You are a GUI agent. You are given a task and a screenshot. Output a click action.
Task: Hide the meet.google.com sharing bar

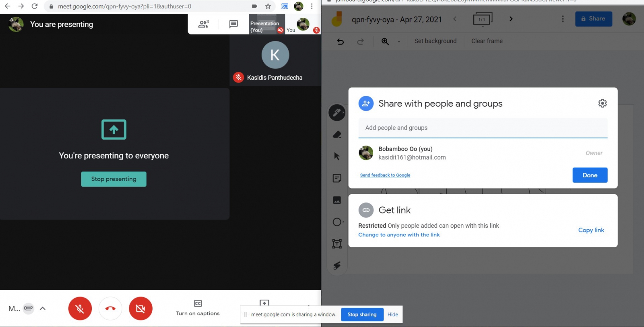(x=393, y=315)
